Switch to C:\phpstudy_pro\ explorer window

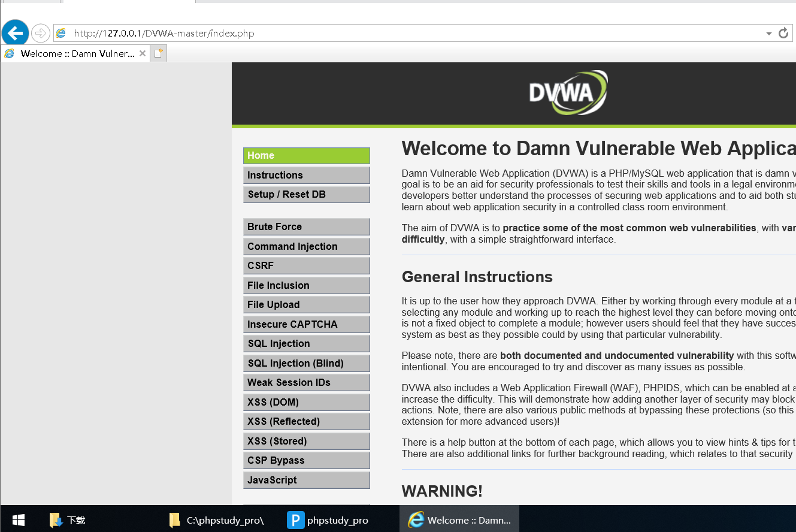click(217, 519)
